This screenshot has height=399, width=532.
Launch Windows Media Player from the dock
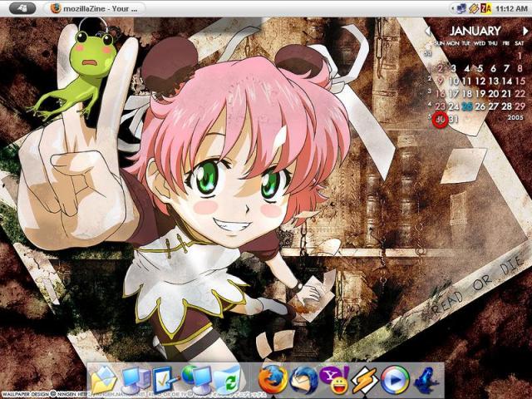click(395, 380)
